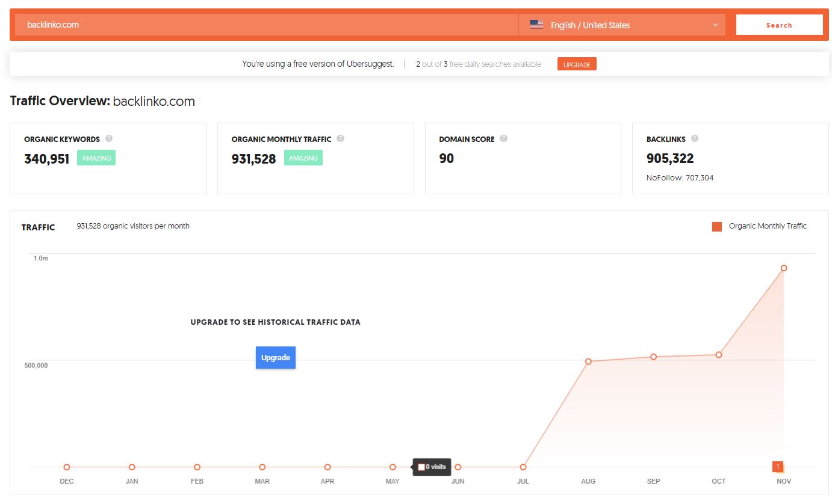Click the Organic Monthly Traffic legend label
Viewport: 832px width, 504px height.
click(768, 226)
